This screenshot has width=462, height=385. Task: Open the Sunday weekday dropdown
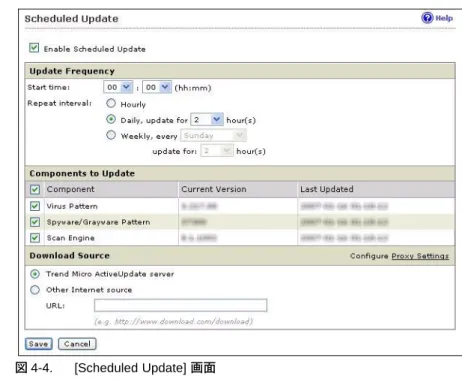coord(213,135)
